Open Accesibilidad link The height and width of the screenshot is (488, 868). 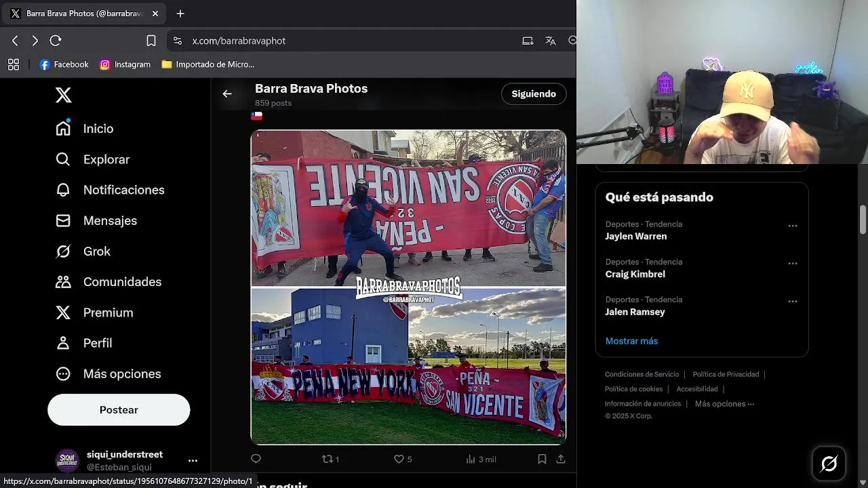click(697, 389)
